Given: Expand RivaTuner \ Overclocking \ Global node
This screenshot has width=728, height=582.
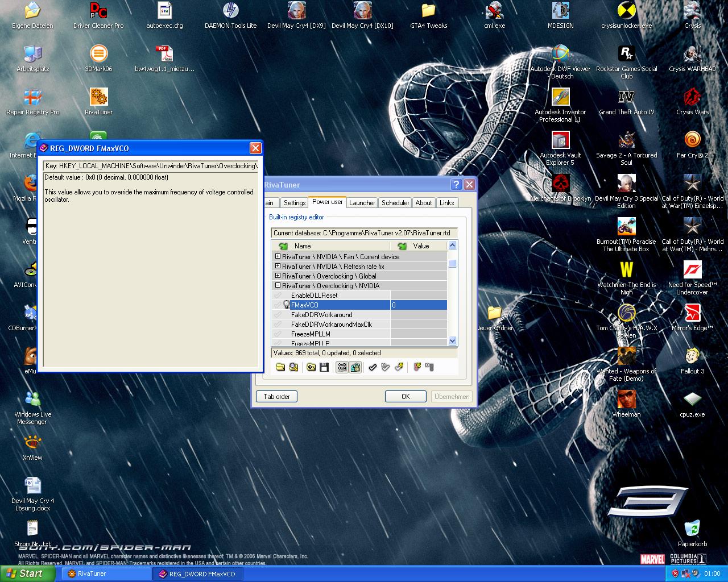Looking at the screenshot, I should point(278,276).
